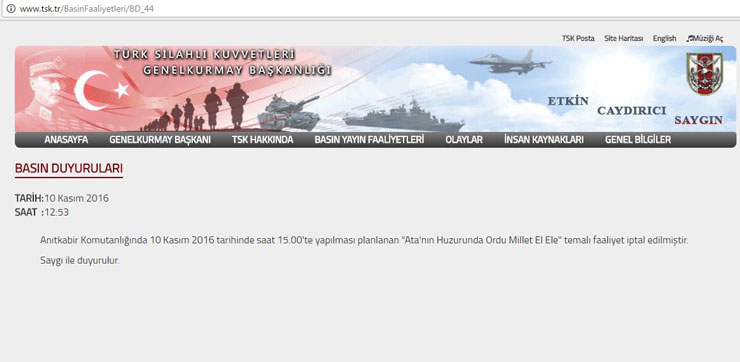Open the TSK Posta link
The image size is (740, 362).
tap(578, 38)
